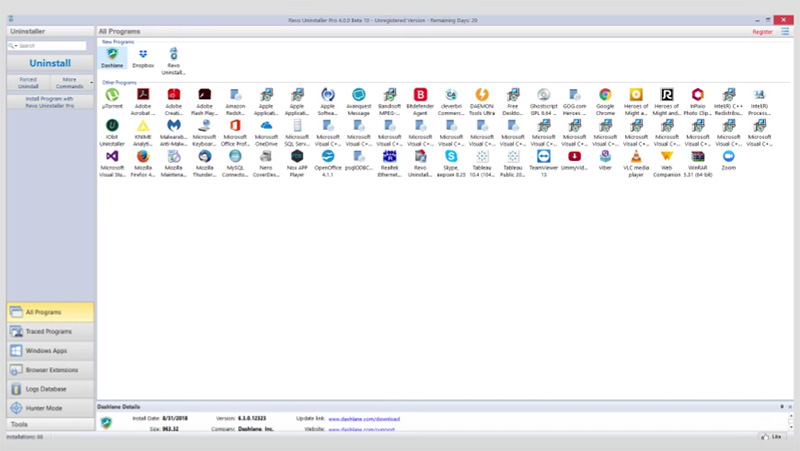Select the Dashlane program icon
800x451 pixels.
[112, 58]
